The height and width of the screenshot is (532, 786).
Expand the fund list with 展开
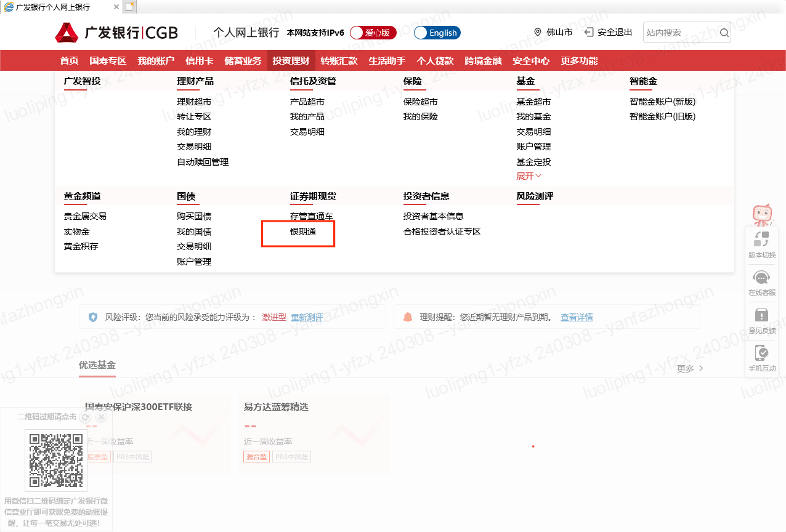(529, 176)
